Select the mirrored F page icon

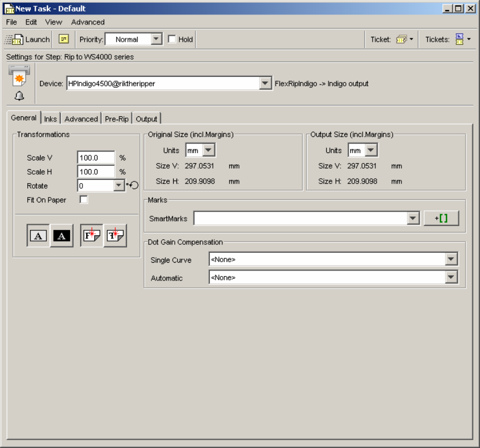click(x=115, y=236)
